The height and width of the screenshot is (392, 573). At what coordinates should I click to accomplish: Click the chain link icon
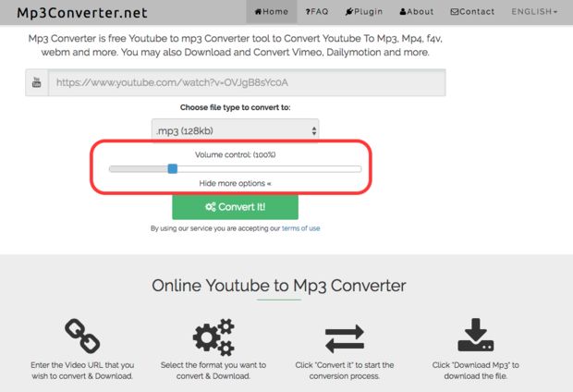click(82, 336)
